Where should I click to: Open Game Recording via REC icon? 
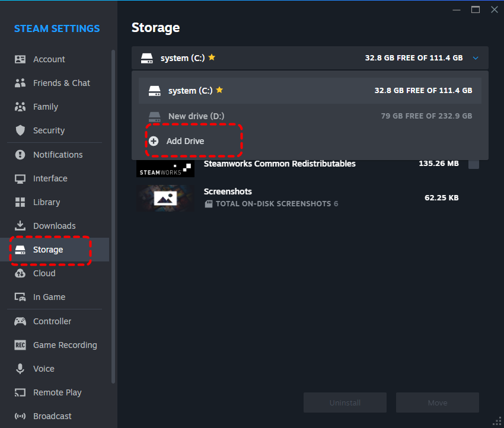point(20,345)
